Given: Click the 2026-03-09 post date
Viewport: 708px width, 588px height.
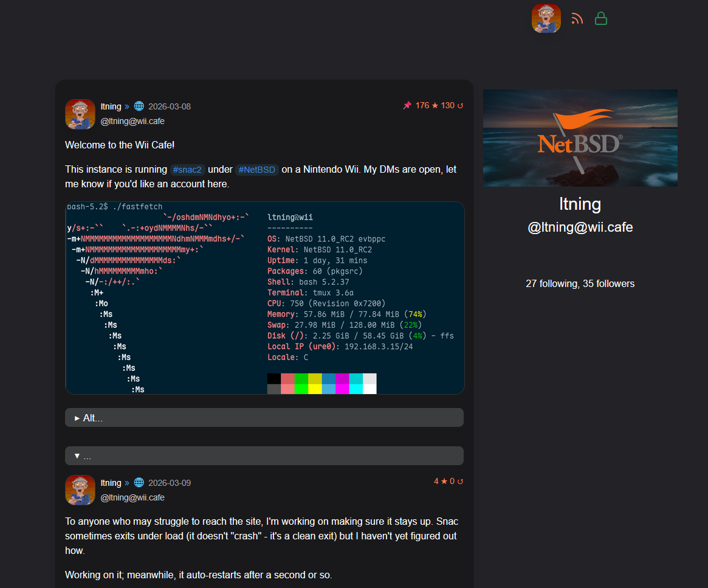Looking at the screenshot, I should (x=170, y=483).
